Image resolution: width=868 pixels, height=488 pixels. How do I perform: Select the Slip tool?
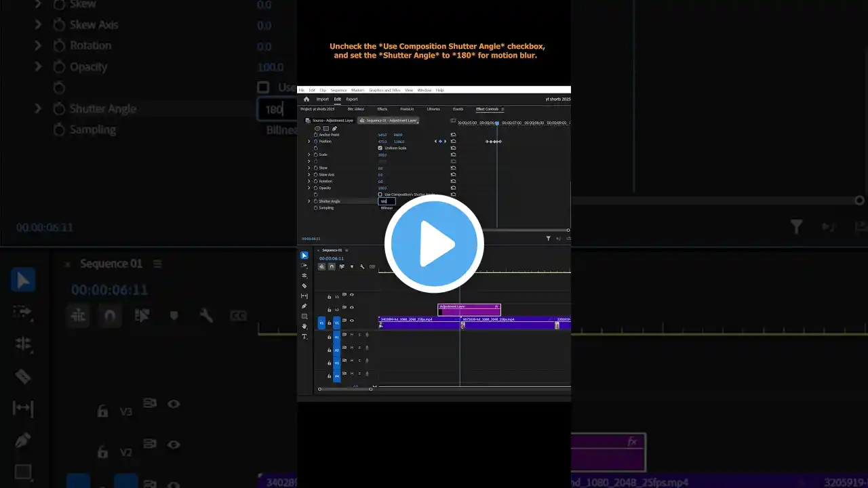coord(304,296)
